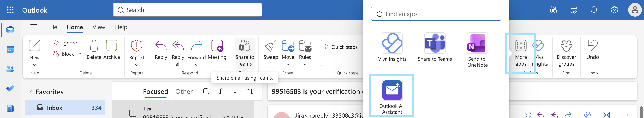
Task: Click the Find an app field
Action: click(x=436, y=14)
